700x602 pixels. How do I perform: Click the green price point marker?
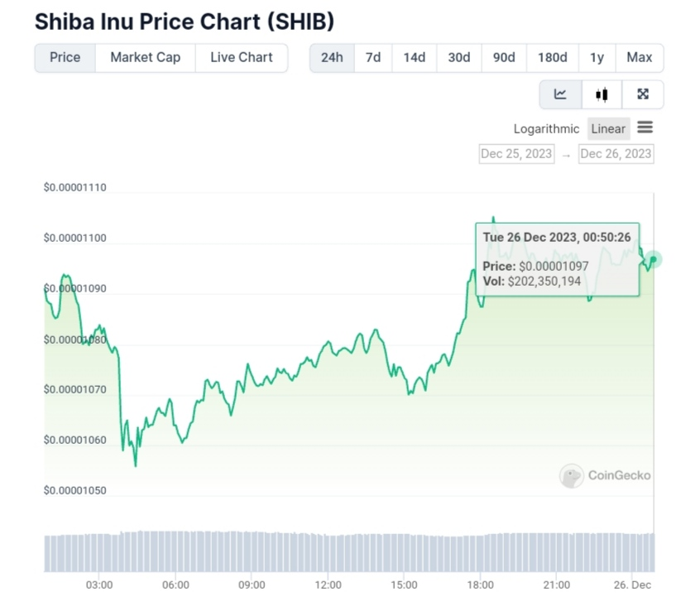pos(654,260)
